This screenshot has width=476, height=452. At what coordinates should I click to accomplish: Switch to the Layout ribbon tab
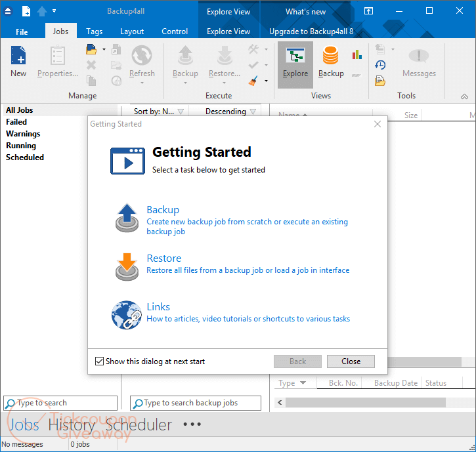click(x=132, y=31)
